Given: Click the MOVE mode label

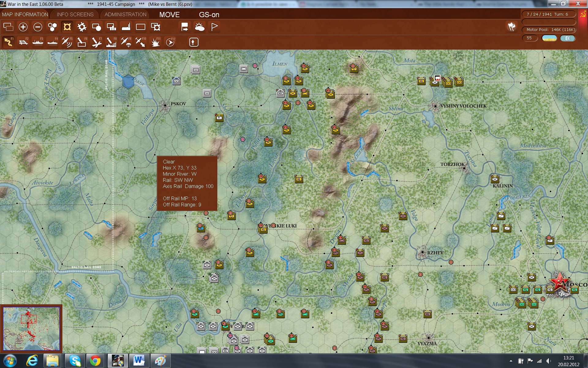Looking at the screenshot, I should (169, 15).
